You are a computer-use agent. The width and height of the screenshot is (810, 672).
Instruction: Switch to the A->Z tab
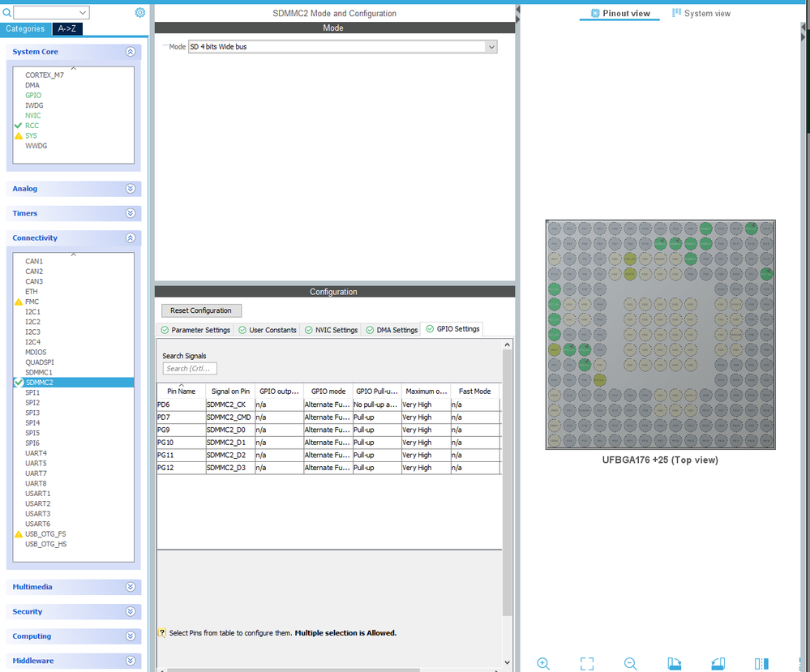tap(67, 29)
